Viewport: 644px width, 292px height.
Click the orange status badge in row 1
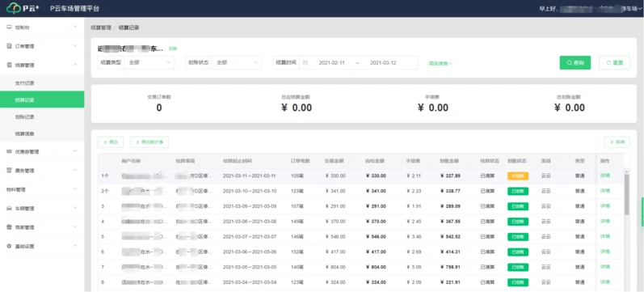point(518,176)
